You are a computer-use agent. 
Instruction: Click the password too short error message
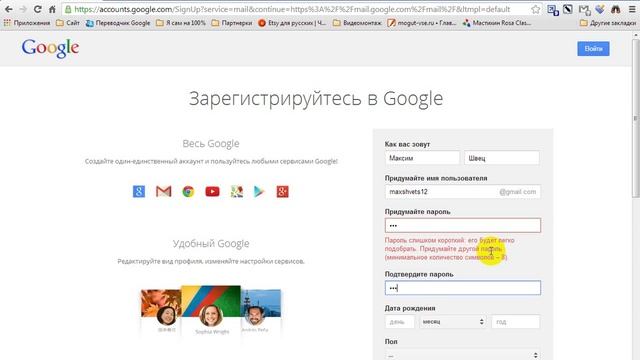tap(449, 249)
